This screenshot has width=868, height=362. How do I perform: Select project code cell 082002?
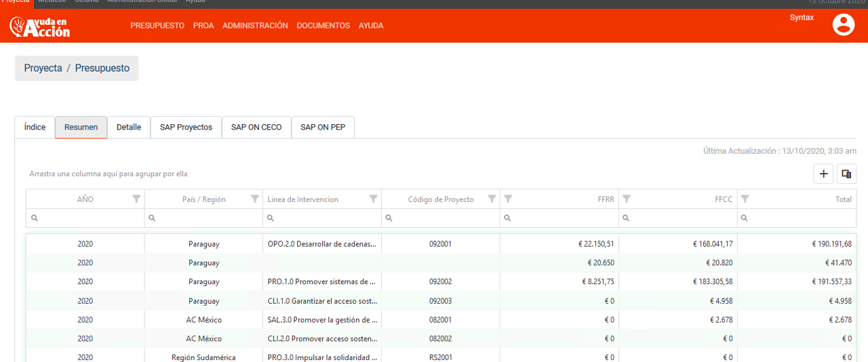tap(441, 339)
